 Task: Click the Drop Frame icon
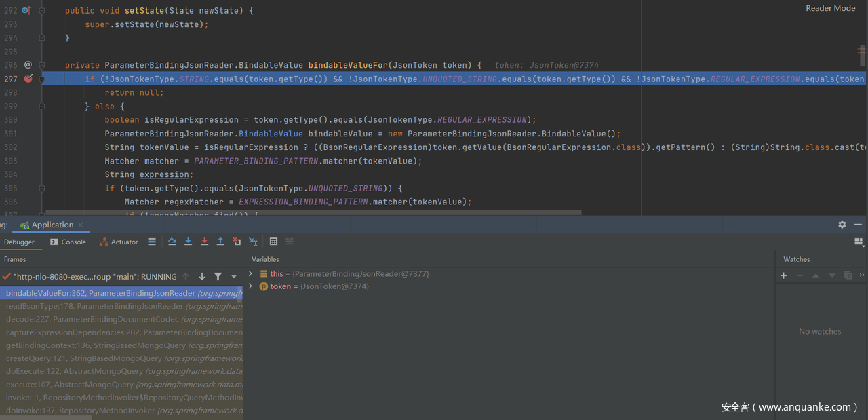[237, 242]
